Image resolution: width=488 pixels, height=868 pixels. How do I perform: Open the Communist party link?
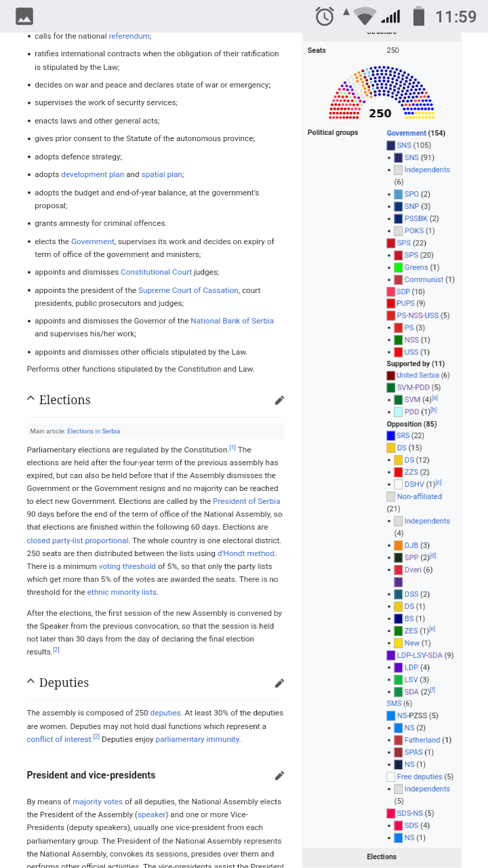(x=424, y=279)
